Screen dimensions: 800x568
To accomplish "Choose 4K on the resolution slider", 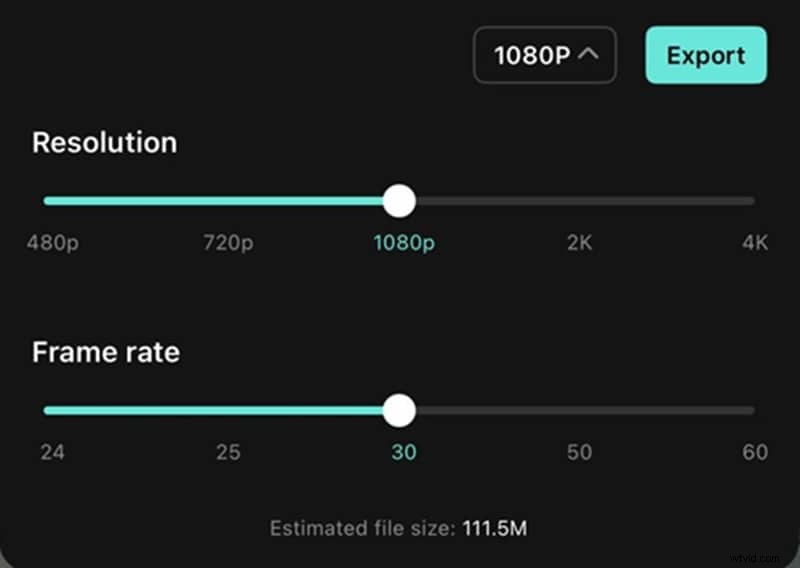I will [x=755, y=243].
